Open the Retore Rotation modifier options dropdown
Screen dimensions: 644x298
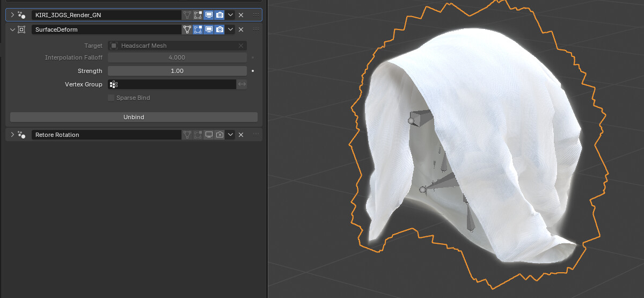(x=230, y=135)
